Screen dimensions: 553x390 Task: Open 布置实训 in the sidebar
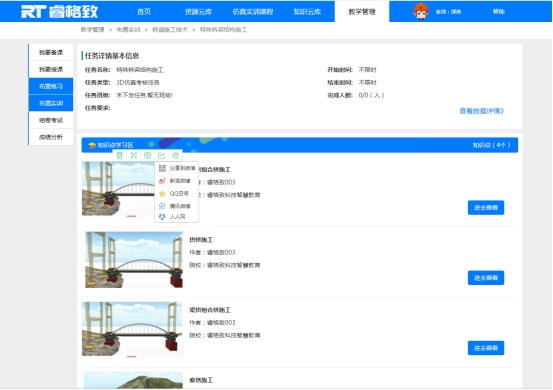point(51,103)
